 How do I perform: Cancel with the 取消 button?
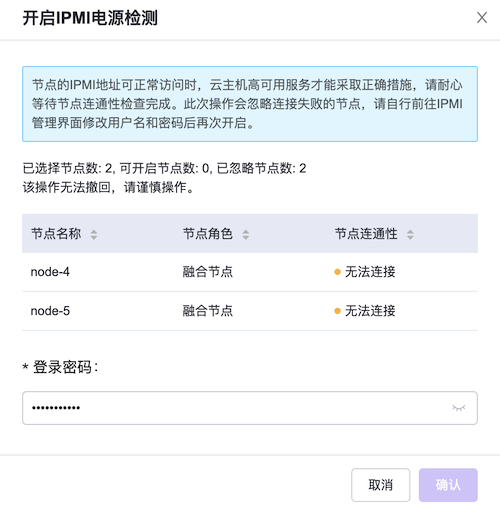coord(380,485)
